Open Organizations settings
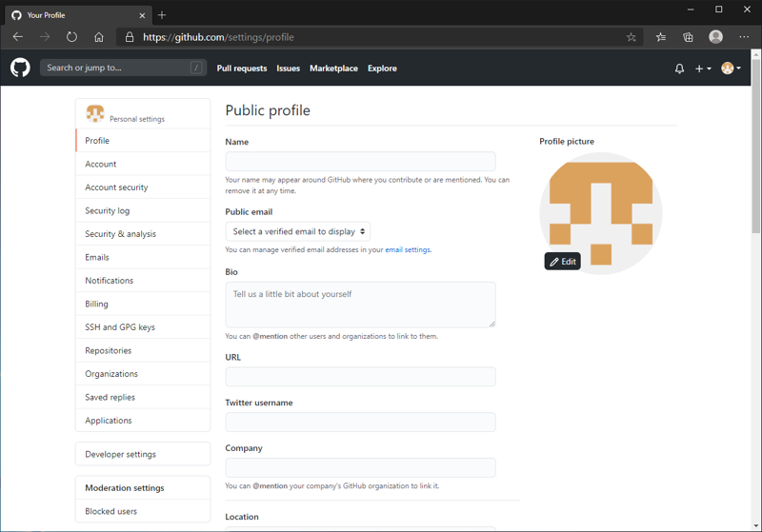The image size is (762, 532). coord(143,374)
